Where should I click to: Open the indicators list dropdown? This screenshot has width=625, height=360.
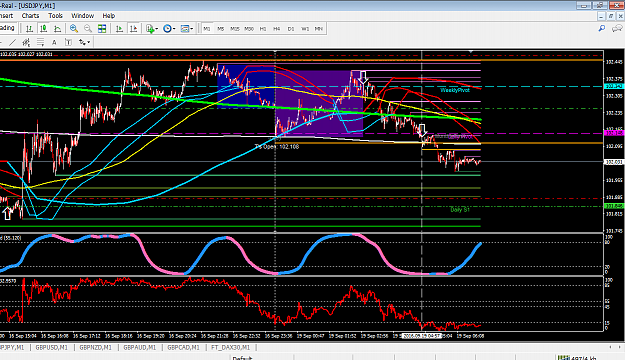point(152,29)
